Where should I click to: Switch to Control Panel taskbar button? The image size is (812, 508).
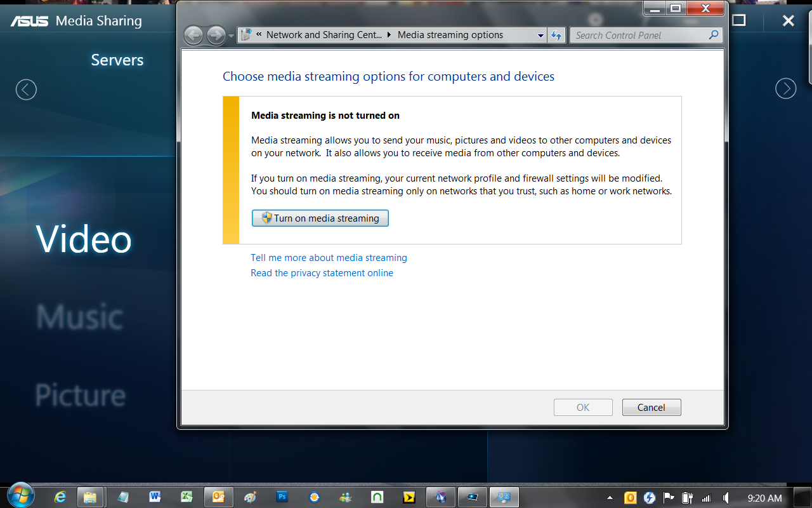[504, 497]
